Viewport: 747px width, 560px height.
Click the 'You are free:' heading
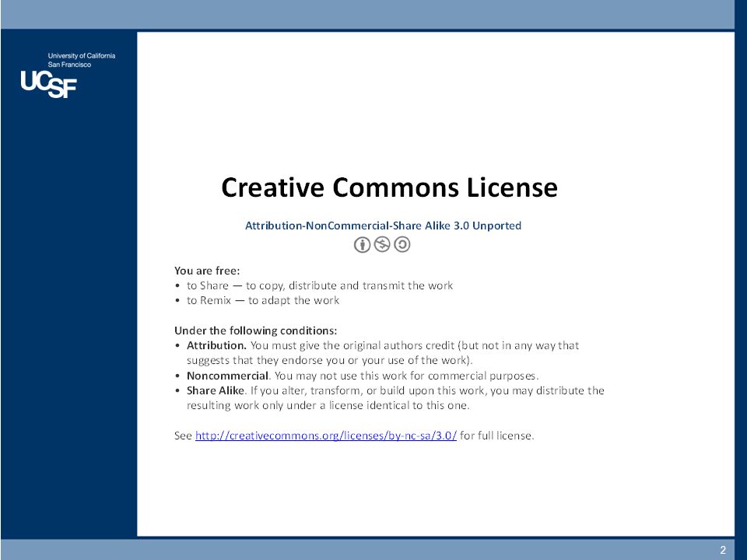[207, 271]
